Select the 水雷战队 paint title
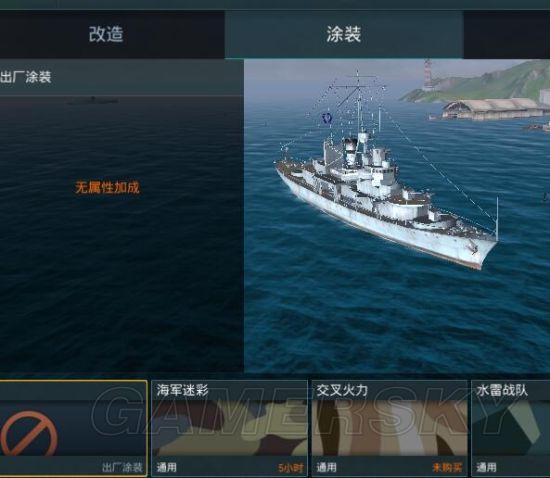The image size is (550, 478). pyautogui.click(x=502, y=390)
